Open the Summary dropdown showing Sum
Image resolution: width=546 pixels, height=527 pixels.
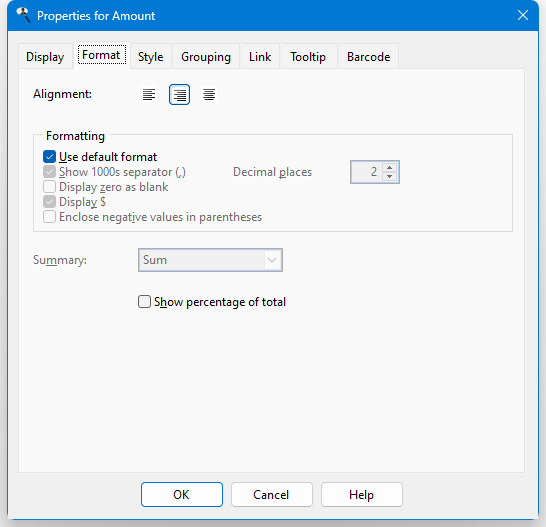pyautogui.click(x=210, y=260)
